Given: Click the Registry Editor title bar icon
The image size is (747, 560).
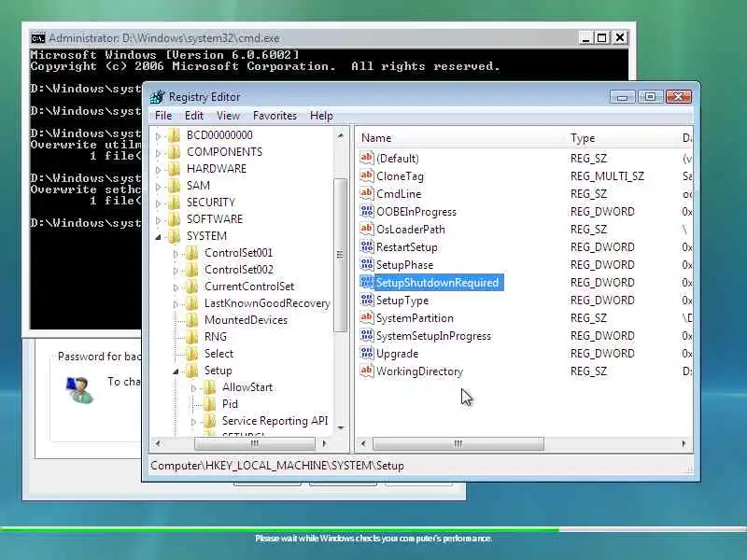Looking at the screenshot, I should click(x=157, y=97).
